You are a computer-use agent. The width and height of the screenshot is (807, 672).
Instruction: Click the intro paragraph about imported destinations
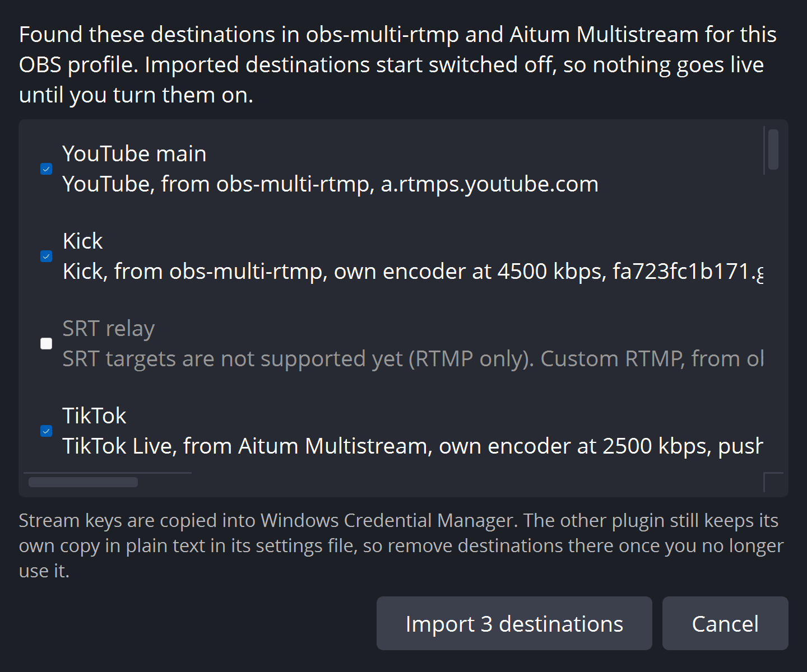[x=397, y=65]
